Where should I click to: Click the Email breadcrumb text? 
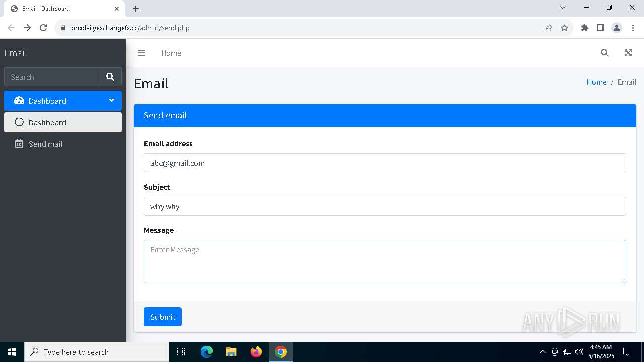627,82
